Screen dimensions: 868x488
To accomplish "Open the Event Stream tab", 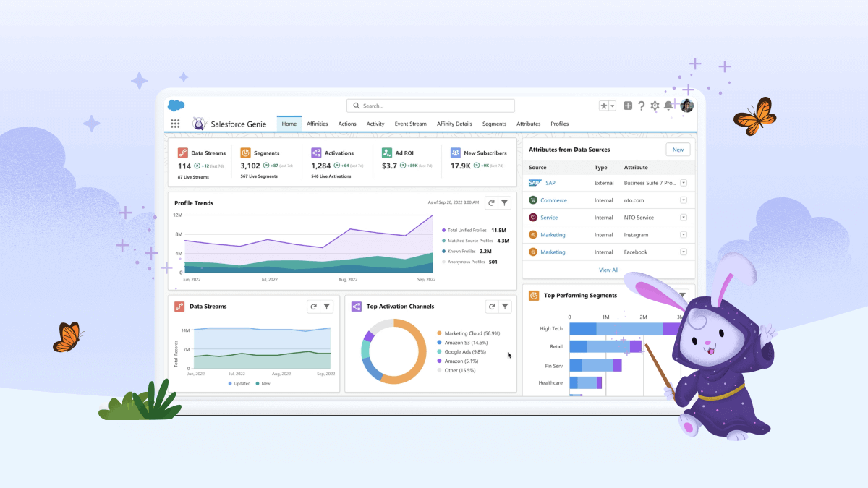I will [x=410, y=124].
